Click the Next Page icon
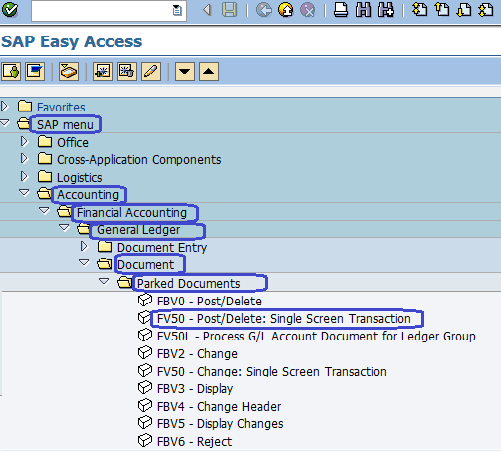Screen dimensions: 501x452 click(x=464, y=10)
